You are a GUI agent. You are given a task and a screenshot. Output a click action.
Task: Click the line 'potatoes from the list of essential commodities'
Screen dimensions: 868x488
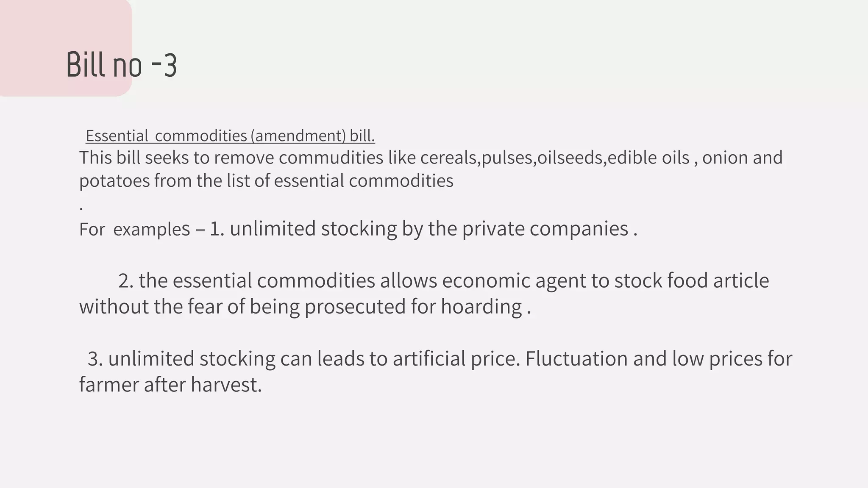[x=266, y=181]
